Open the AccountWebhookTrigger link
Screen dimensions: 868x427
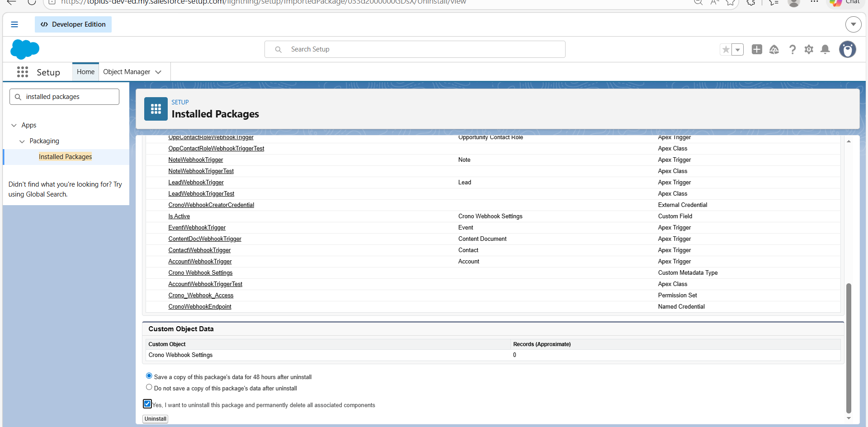(x=200, y=262)
